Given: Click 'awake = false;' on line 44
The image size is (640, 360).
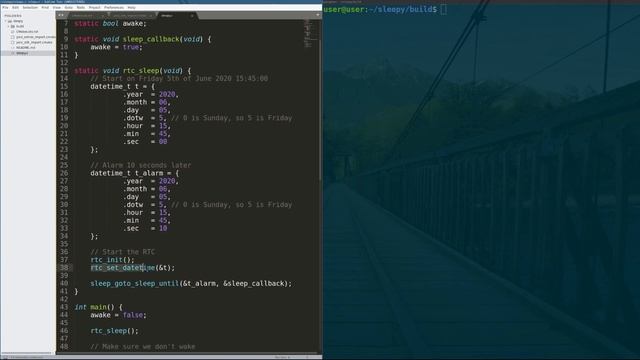Looking at the screenshot, I should pyautogui.click(x=118, y=315).
